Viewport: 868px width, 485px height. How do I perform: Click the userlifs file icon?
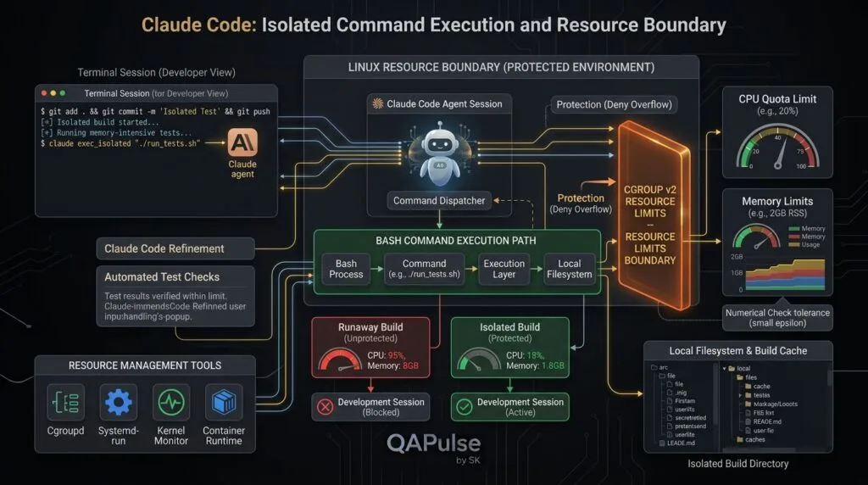pos(670,410)
